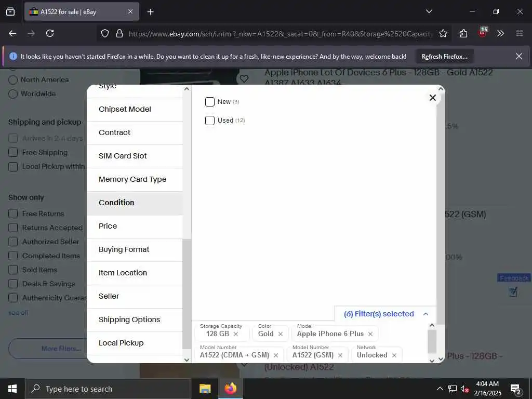
Task: Go back to previous page in Firefox
Action: pos(12,33)
